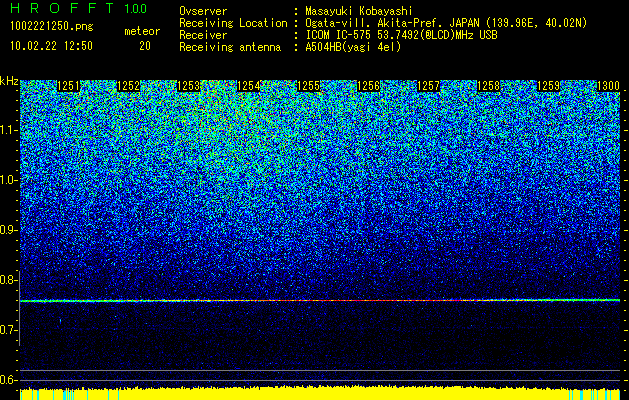Click the meteor count 20

(x=145, y=46)
